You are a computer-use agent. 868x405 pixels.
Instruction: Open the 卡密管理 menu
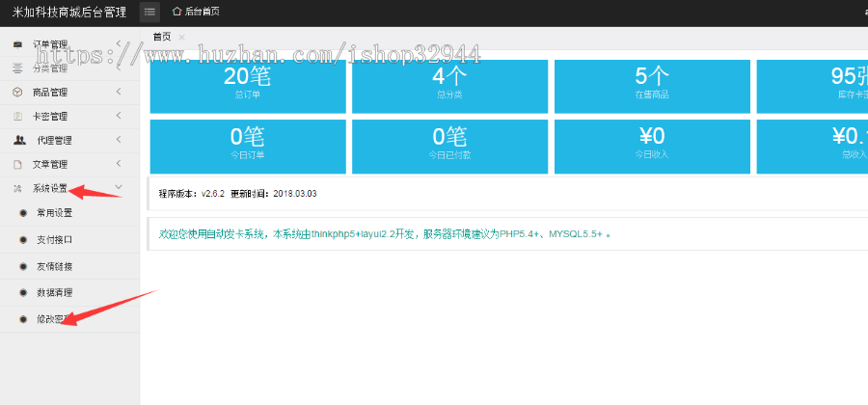[x=69, y=116]
